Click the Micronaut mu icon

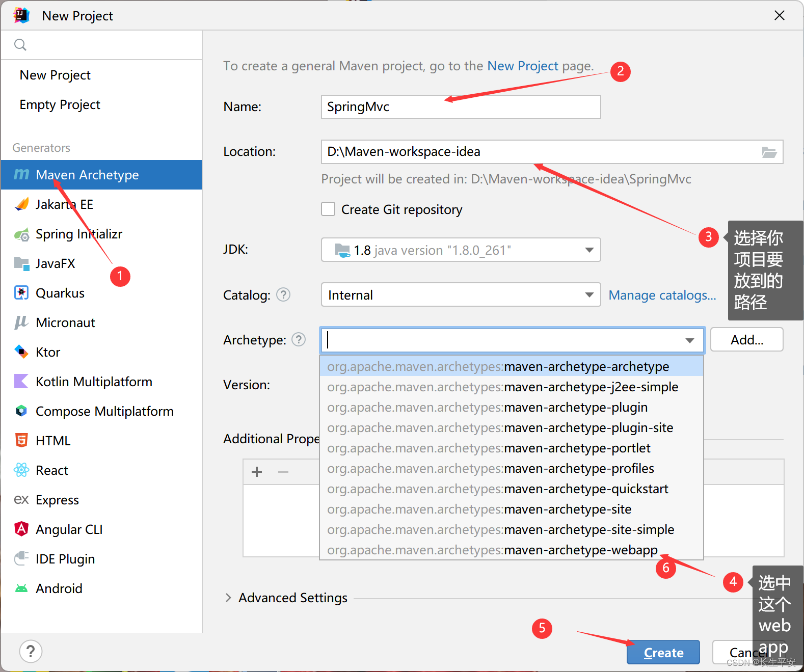tap(21, 322)
